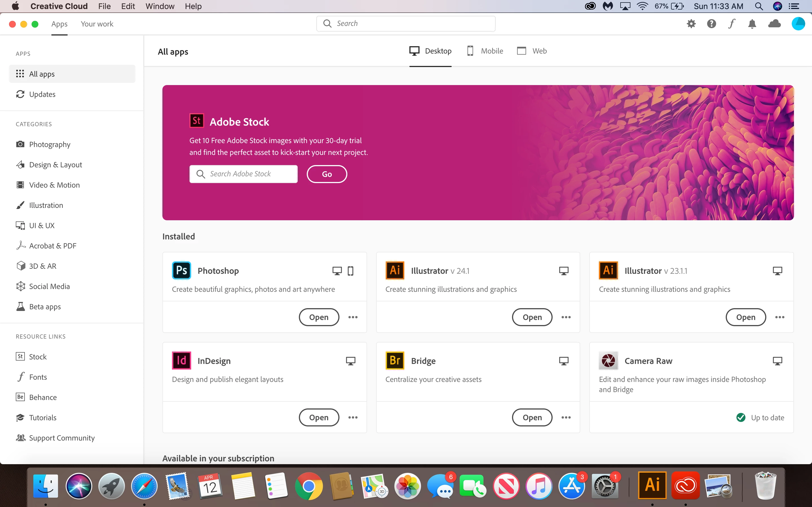Launch Illustrator from the Dock

(x=652, y=485)
